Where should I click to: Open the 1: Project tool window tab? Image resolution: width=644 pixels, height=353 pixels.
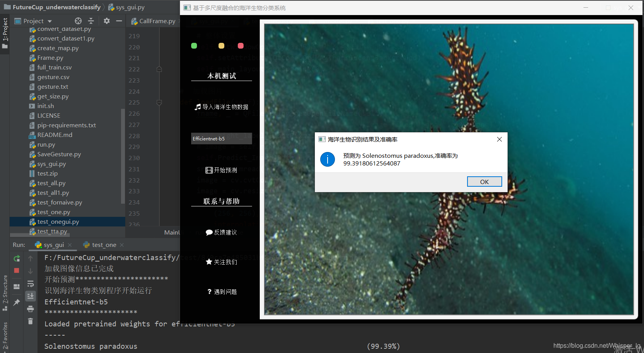pos(5,33)
